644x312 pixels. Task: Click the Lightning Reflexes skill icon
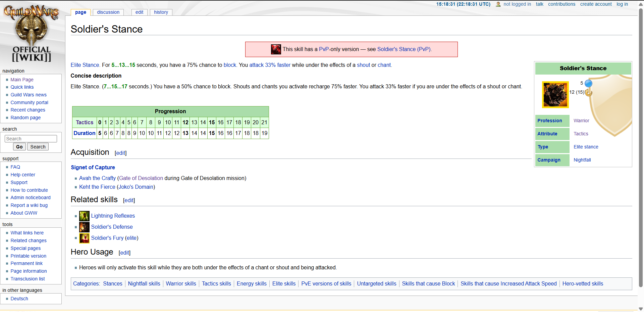point(84,216)
